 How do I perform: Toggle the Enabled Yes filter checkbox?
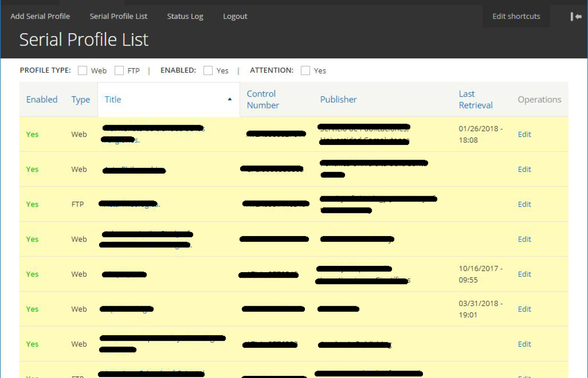pos(208,71)
